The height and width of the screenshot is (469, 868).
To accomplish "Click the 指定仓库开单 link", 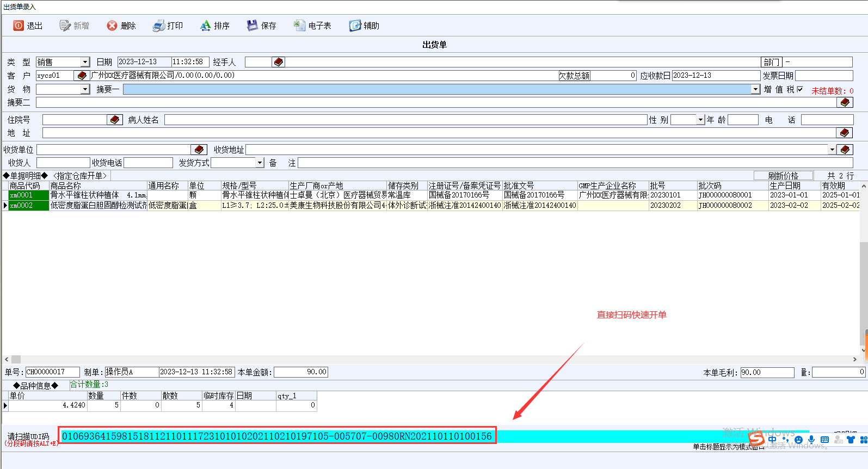I will click(x=81, y=176).
